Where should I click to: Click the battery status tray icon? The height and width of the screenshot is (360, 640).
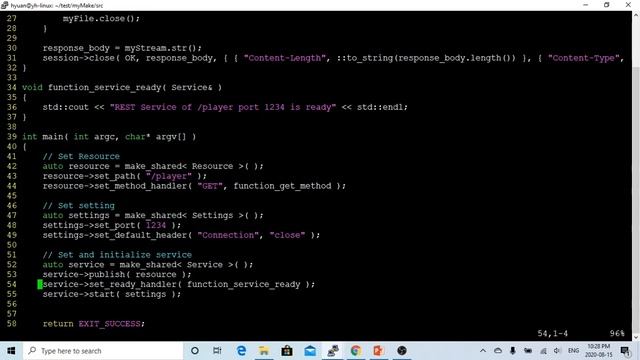528,351
